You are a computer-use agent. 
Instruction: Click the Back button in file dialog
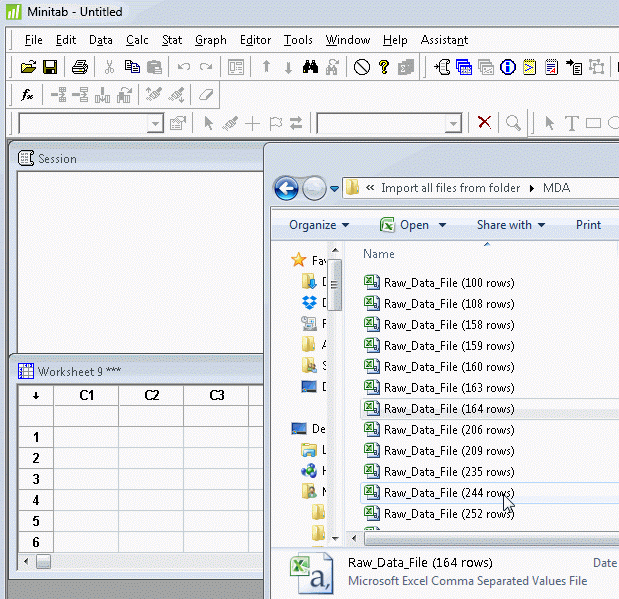286,188
